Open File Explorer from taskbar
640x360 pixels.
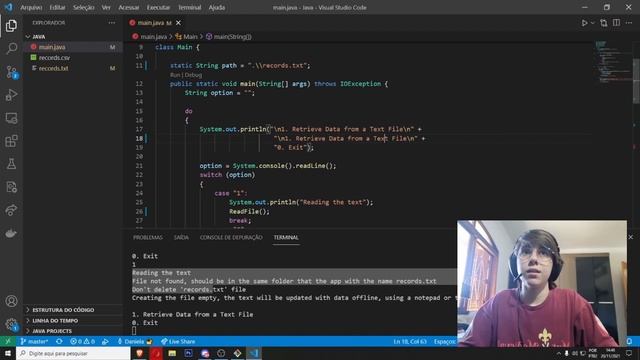pyautogui.click(x=172, y=353)
